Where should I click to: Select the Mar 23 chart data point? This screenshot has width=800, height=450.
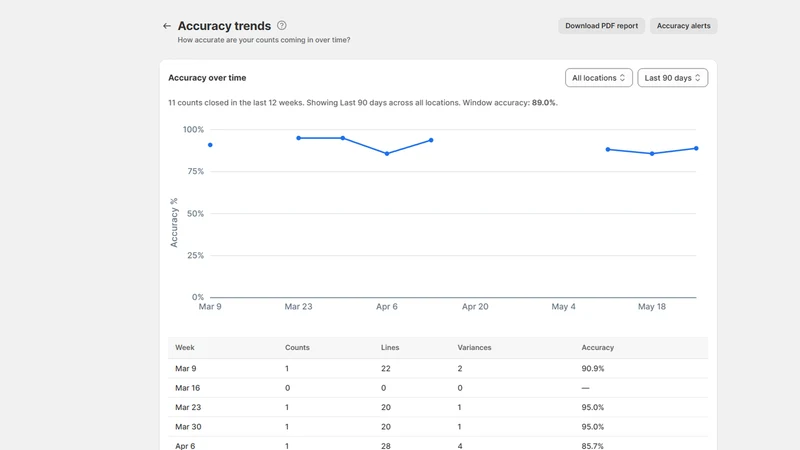tap(298, 138)
